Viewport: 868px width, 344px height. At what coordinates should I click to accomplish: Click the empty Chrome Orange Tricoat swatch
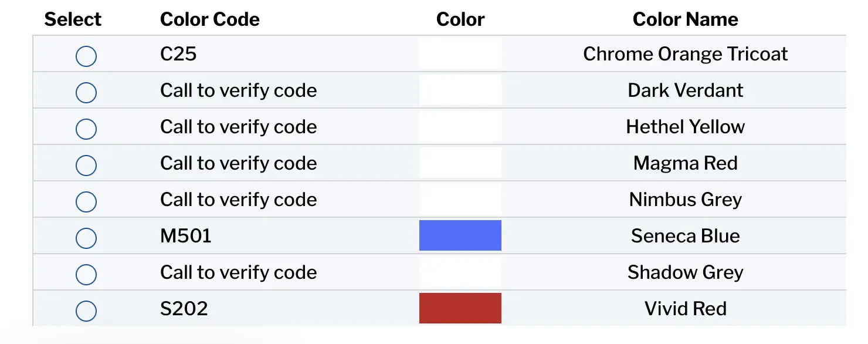point(460,53)
